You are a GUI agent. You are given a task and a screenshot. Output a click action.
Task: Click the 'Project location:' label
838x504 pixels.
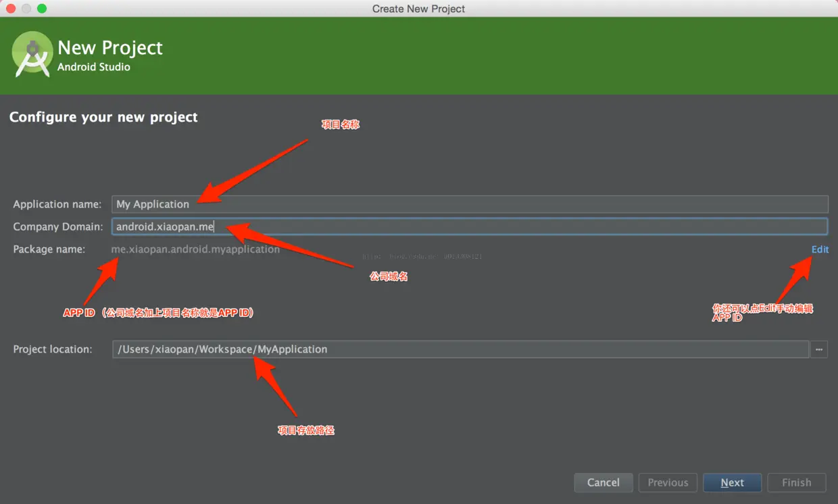coord(53,349)
